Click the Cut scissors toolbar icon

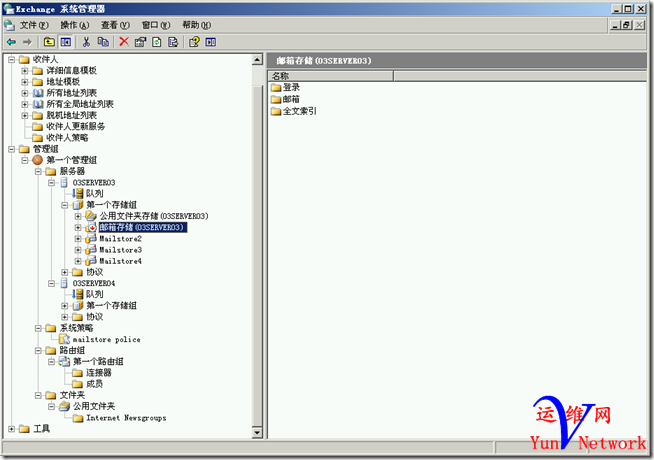click(x=86, y=42)
